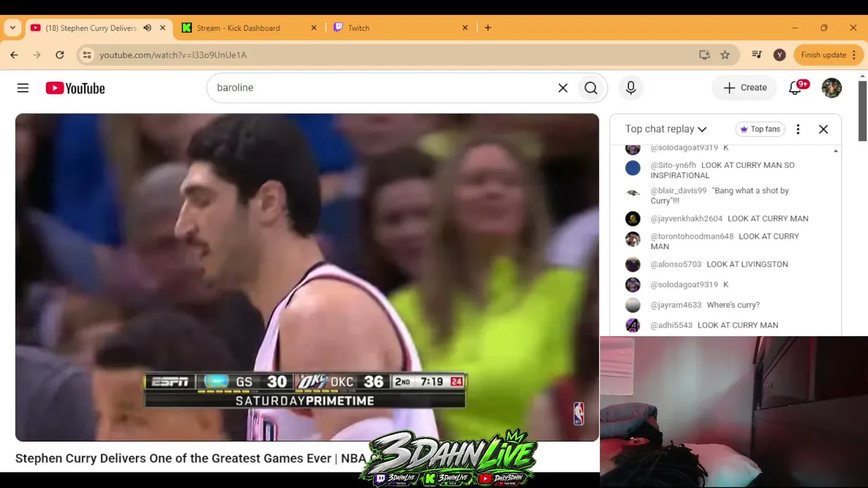The height and width of the screenshot is (488, 868).
Task: Click the Top fans button
Action: 759,129
